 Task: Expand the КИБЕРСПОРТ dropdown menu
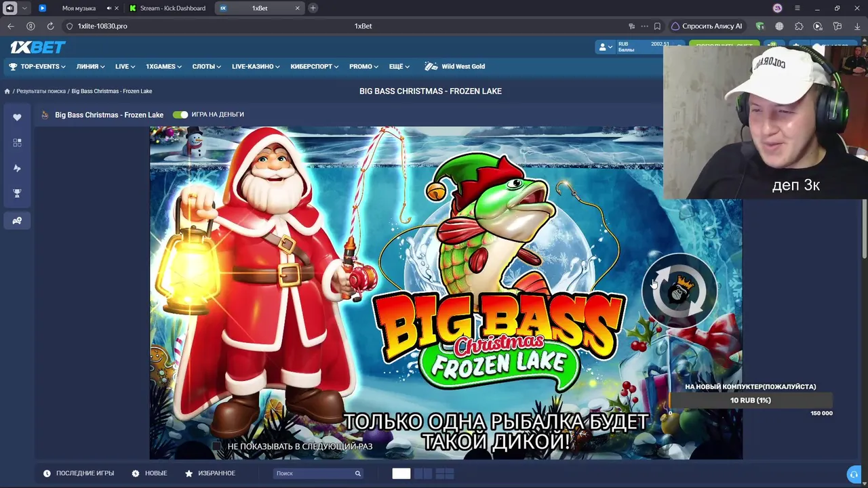tap(315, 66)
